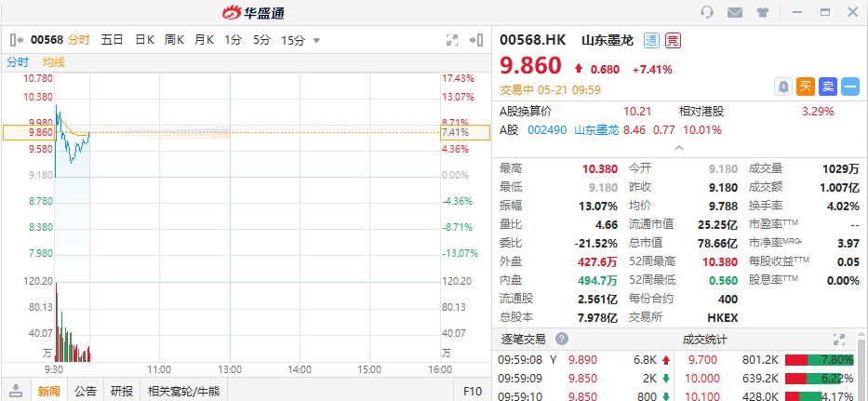Expand the trade statistics panel icon

[x=839, y=340]
